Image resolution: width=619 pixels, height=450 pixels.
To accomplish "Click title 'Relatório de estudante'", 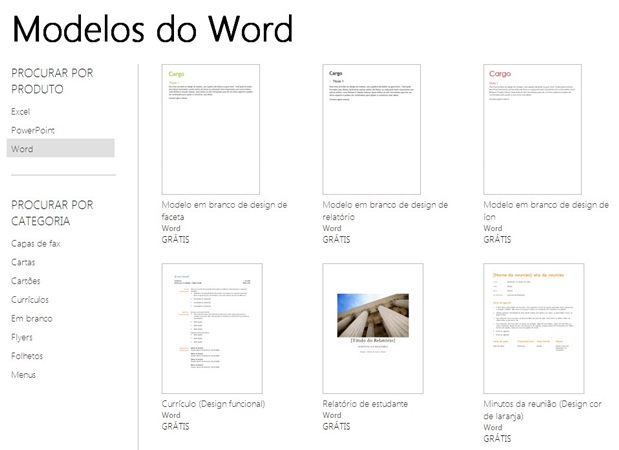I will pos(365,404).
